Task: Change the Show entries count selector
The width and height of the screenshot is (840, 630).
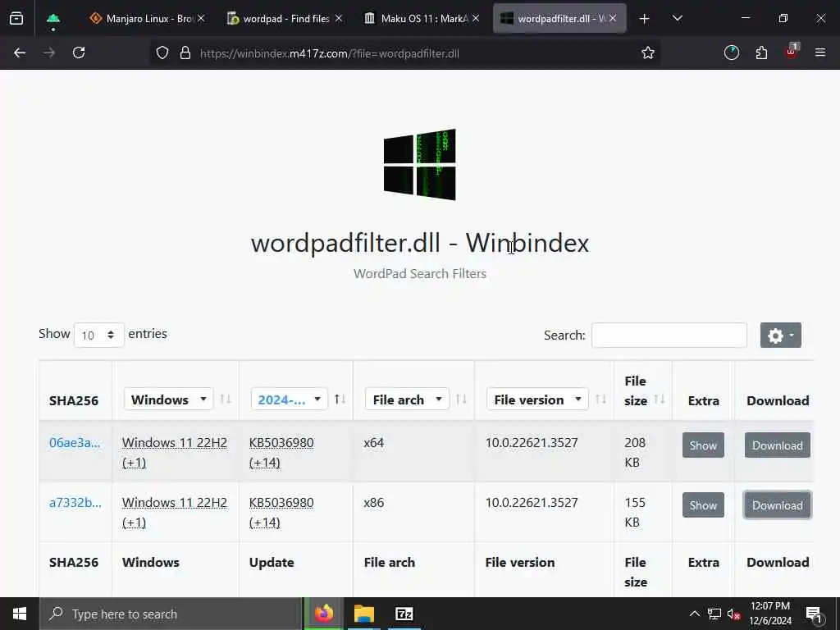Action: click(x=99, y=335)
